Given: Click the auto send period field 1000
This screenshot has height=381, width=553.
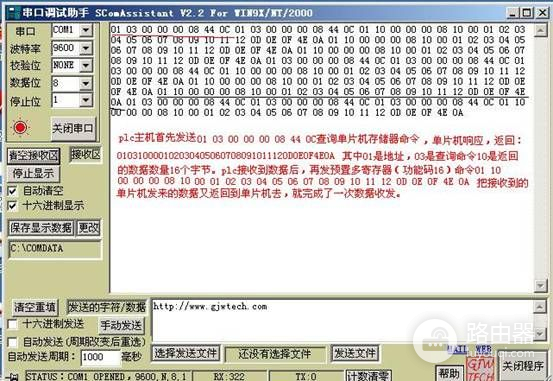Looking at the screenshot, I should point(100,357).
